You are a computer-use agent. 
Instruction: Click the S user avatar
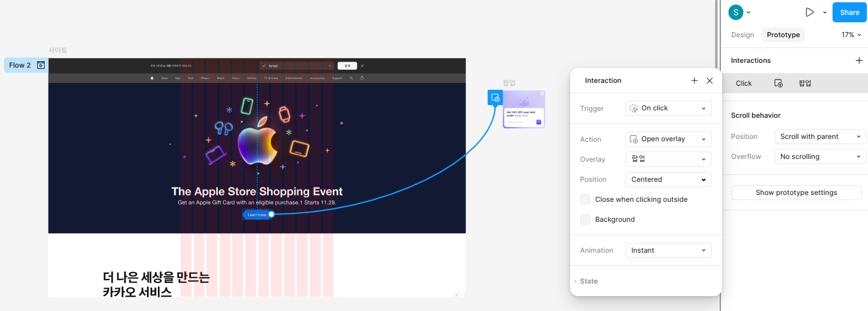(736, 12)
